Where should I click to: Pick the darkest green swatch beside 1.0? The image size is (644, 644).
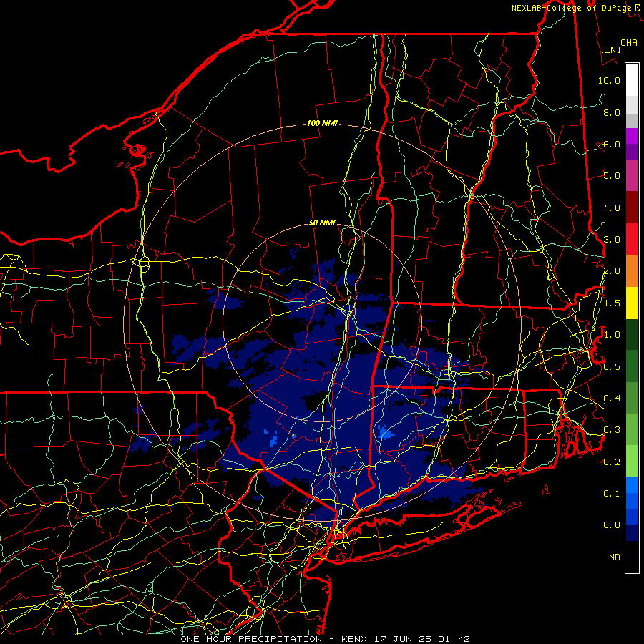click(x=632, y=334)
